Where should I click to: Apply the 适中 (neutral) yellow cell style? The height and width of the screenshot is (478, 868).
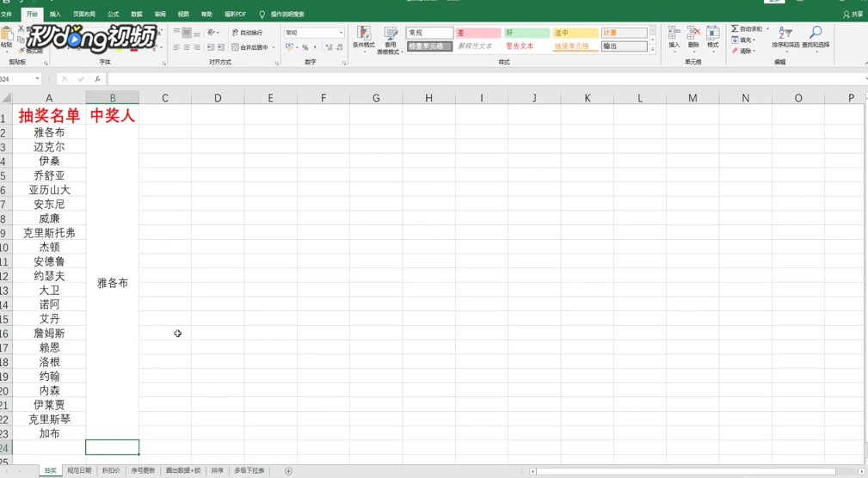pos(576,33)
